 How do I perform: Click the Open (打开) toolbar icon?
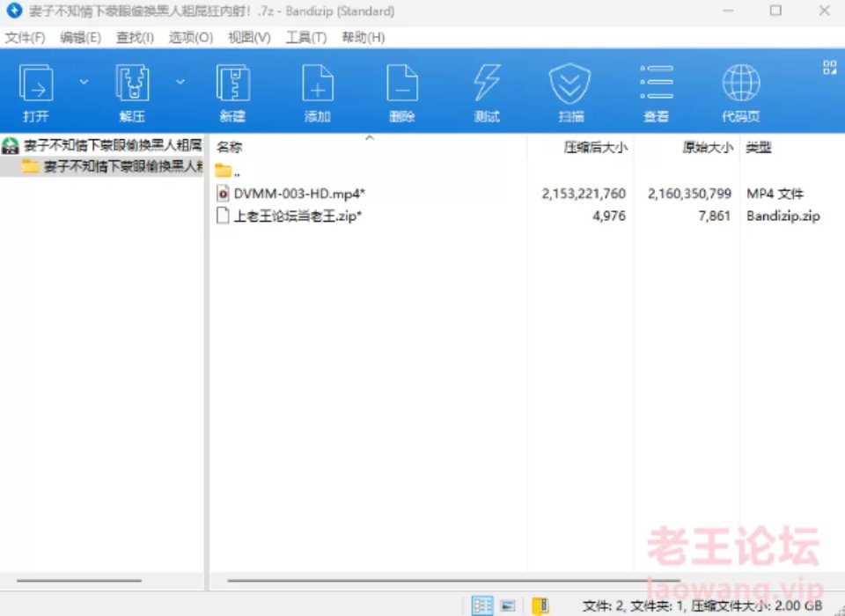point(35,83)
